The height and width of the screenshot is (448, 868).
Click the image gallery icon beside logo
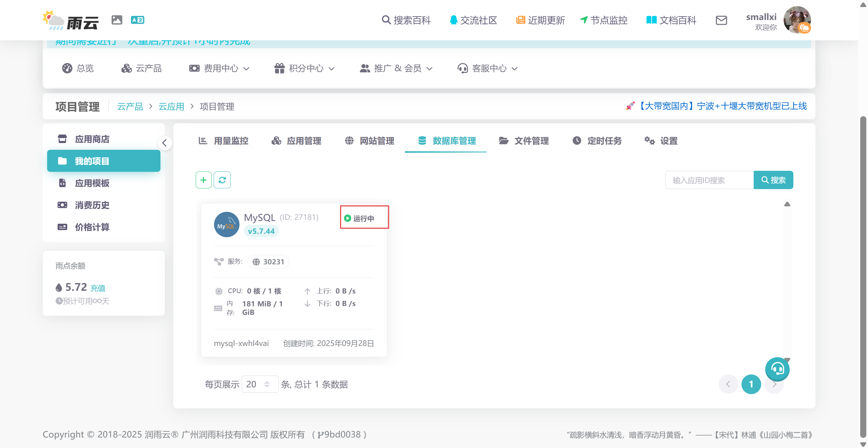[117, 20]
